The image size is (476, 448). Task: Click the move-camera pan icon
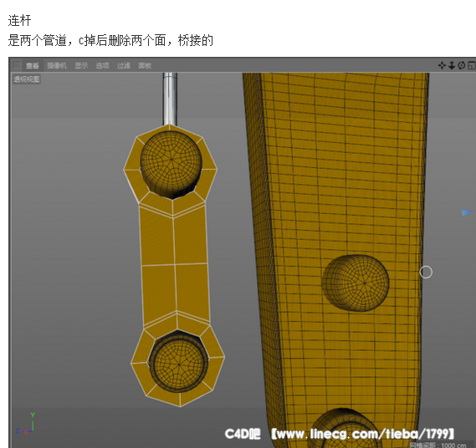pos(442,65)
